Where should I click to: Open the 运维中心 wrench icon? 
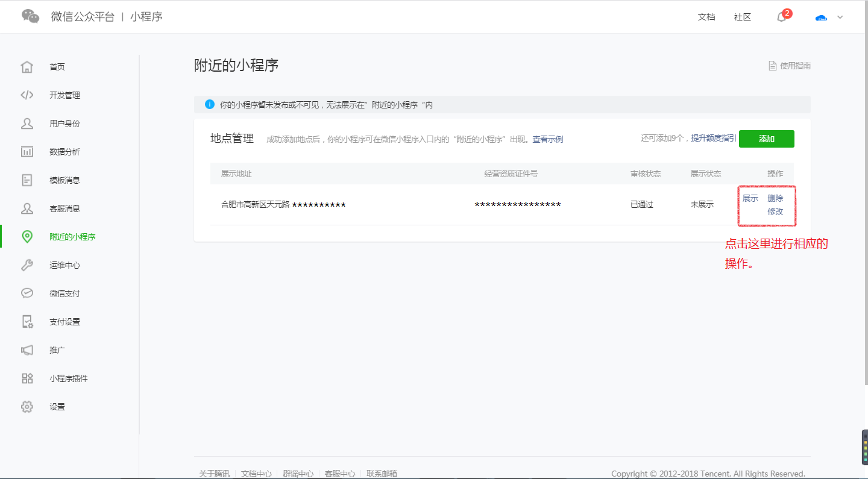click(x=27, y=265)
